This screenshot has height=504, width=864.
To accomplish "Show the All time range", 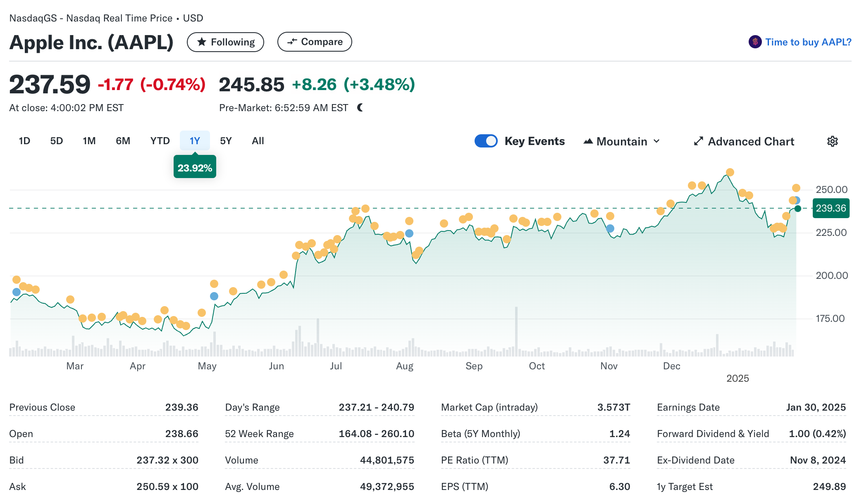I will tap(258, 141).
